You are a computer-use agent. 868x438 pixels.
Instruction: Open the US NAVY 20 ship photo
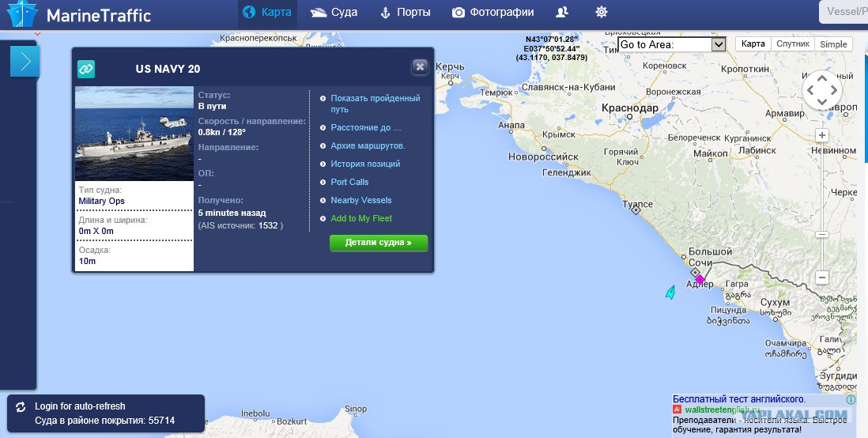coord(134,134)
